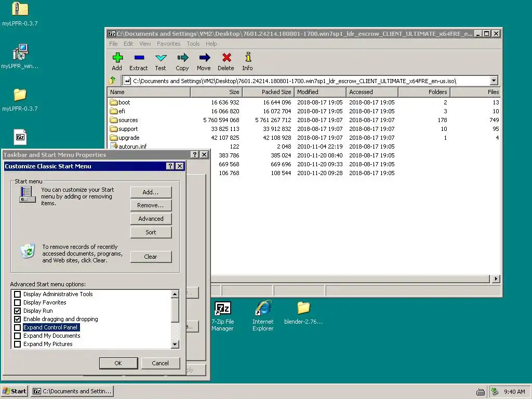Click the 9:40 AM taskbar clock
Screen dimensions: 532x399
pyautogui.click(x=514, y=392)
